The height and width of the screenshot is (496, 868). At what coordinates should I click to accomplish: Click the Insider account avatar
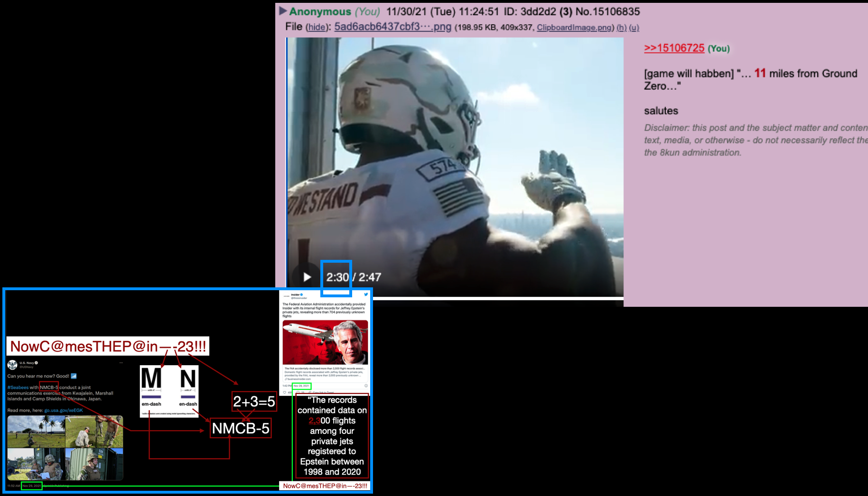[x=287, y=296]
